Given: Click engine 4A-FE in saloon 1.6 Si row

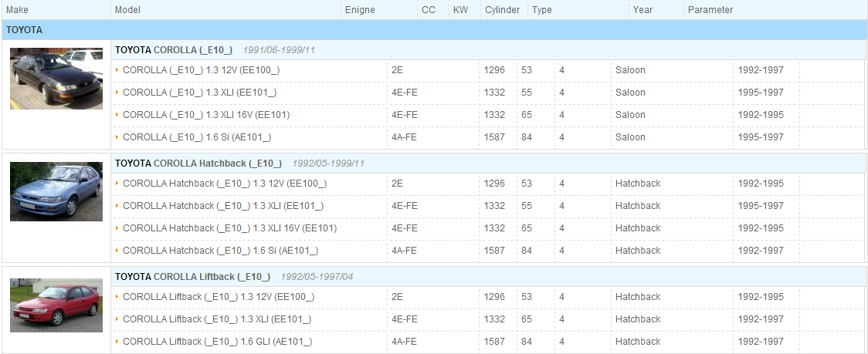Looking at the screenshot, I should click(x=404, y=137).
